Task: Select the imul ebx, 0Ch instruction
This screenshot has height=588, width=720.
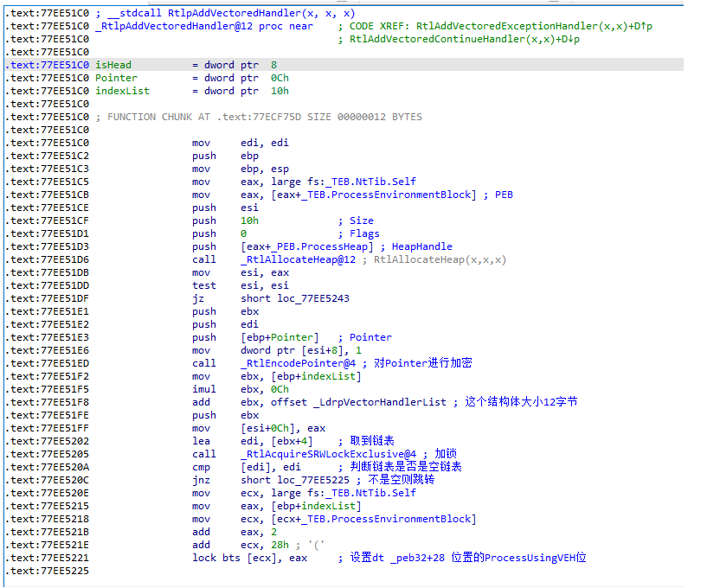Action: point(241,389)
